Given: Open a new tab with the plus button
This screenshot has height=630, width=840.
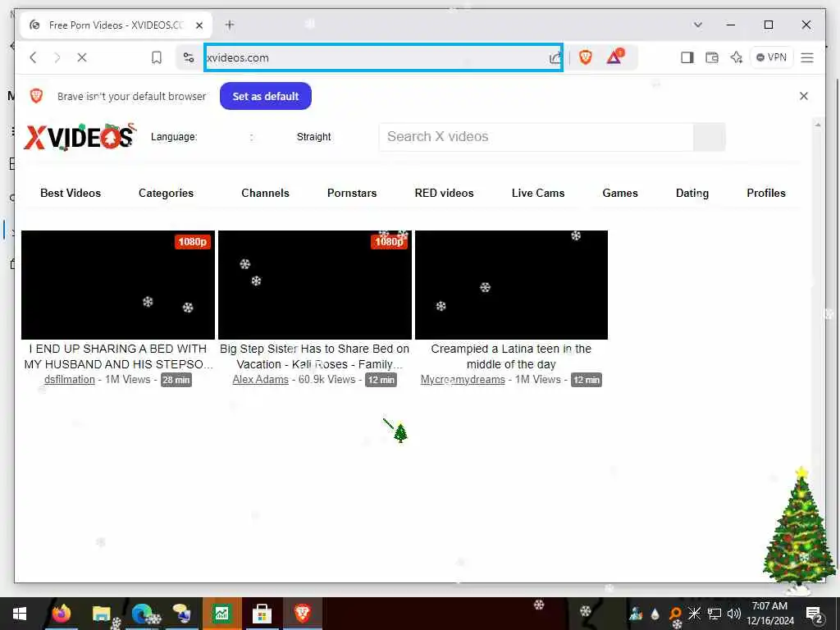Looking at the screenshot, I should pos(230,25).
